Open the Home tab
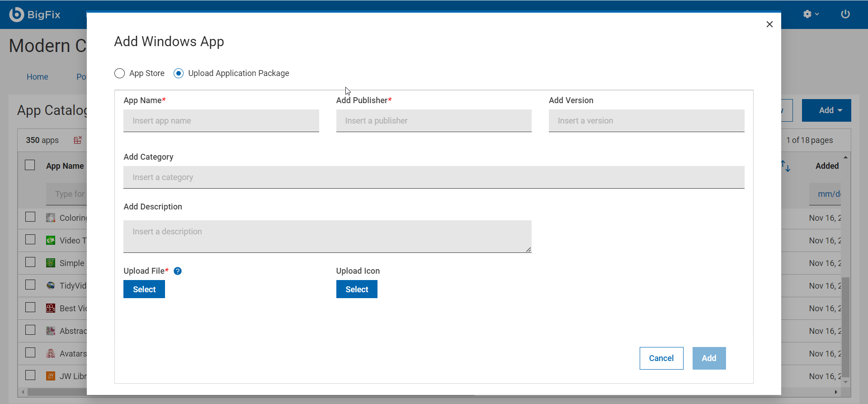 (x=37, y=77)
